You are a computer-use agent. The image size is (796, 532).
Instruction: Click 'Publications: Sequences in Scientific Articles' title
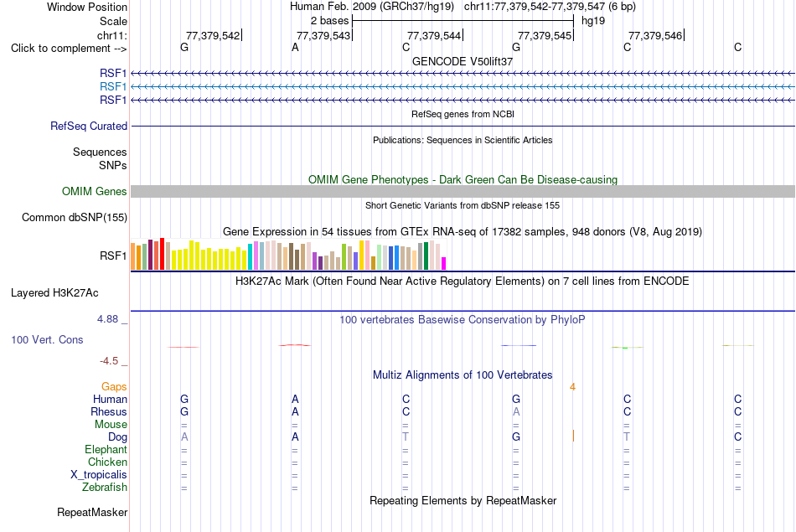tap(463, 140)
